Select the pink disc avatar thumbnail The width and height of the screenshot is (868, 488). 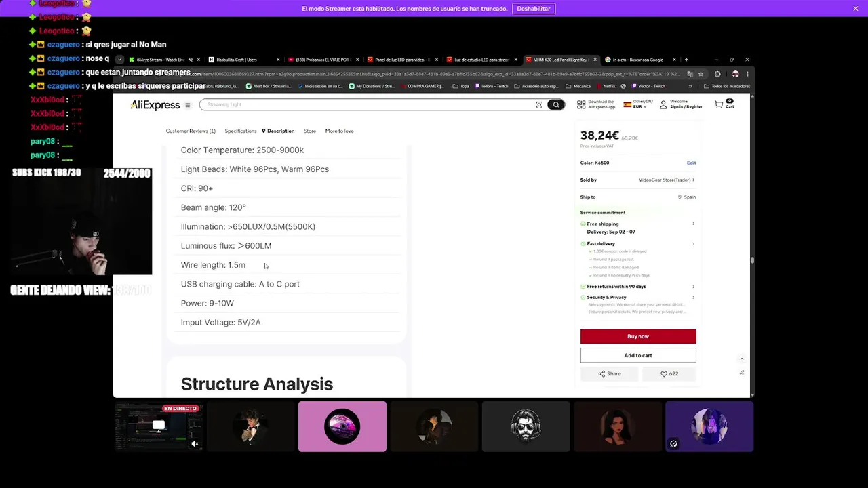click(342, 426)
